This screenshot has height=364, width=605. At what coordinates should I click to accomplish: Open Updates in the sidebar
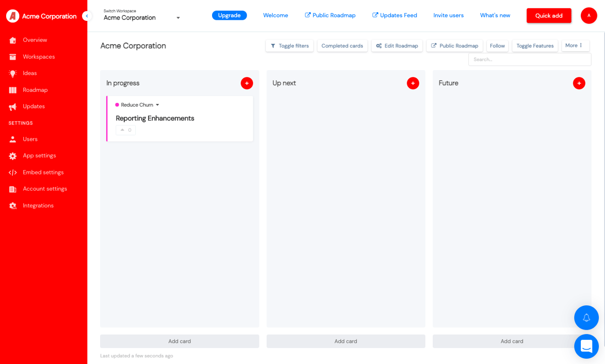[34, 106]
